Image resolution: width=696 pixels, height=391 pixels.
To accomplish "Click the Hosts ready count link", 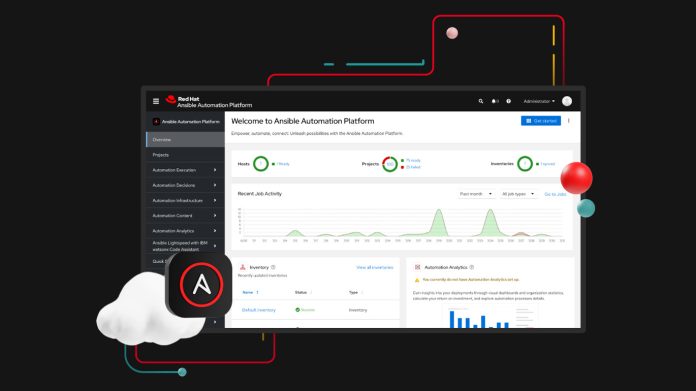I will click(x=283, y=164).
